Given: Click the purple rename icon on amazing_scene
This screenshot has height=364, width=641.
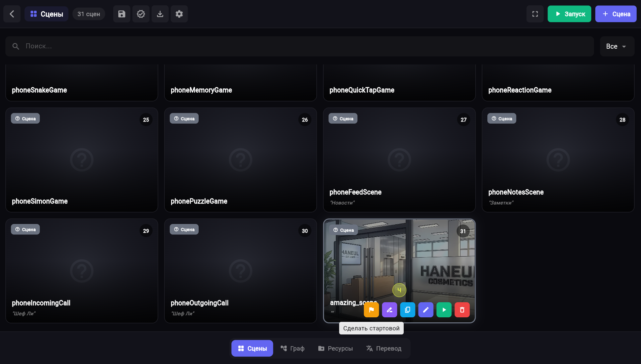Looking at the screenshot, I should pyautogui.click(x=390, y=310).
